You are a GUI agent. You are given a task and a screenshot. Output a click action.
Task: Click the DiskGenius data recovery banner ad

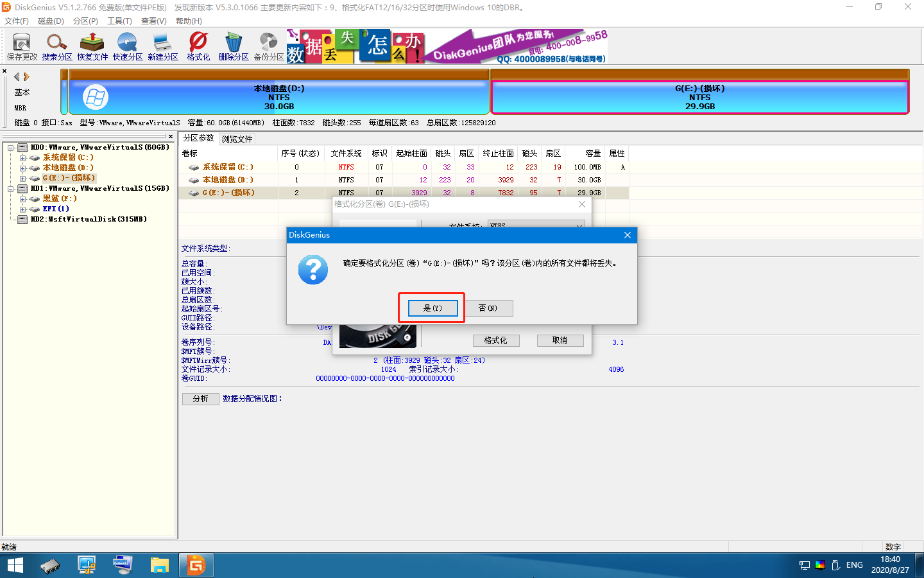point(447,46)
